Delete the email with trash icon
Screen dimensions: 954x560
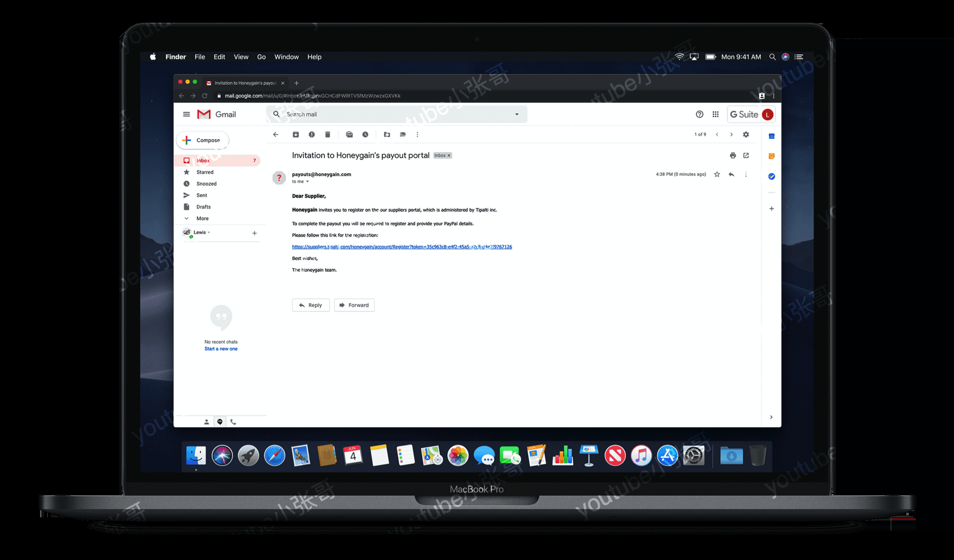(328, 134)
